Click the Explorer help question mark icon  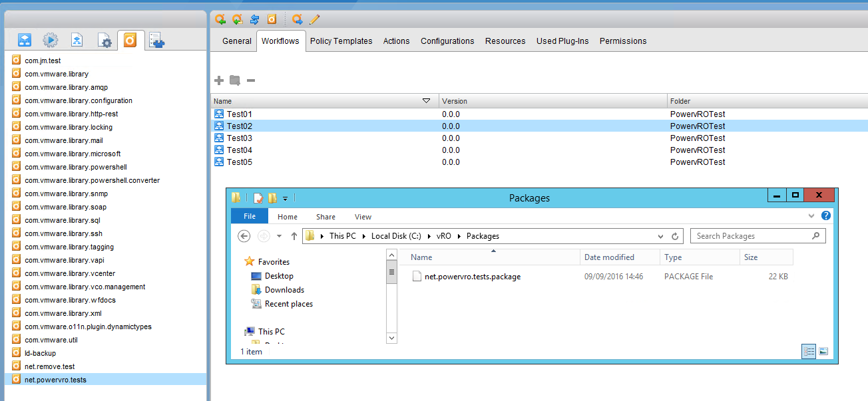[826, 216]
